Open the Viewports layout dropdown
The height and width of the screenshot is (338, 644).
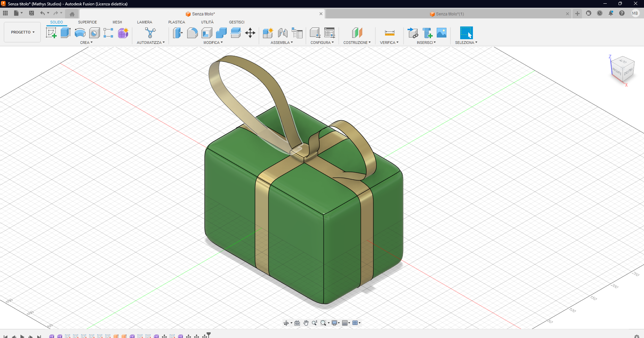(357, 323)
